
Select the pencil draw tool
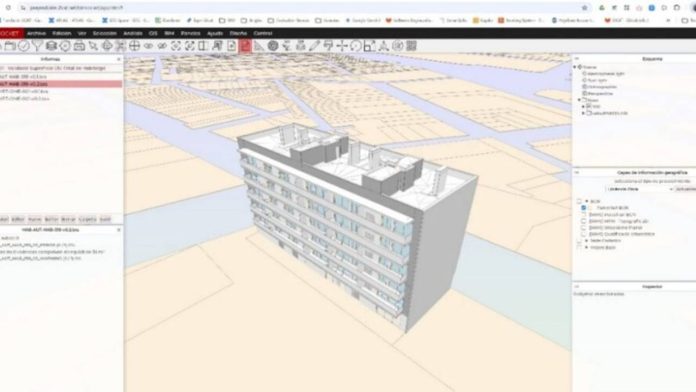point(314,46)
